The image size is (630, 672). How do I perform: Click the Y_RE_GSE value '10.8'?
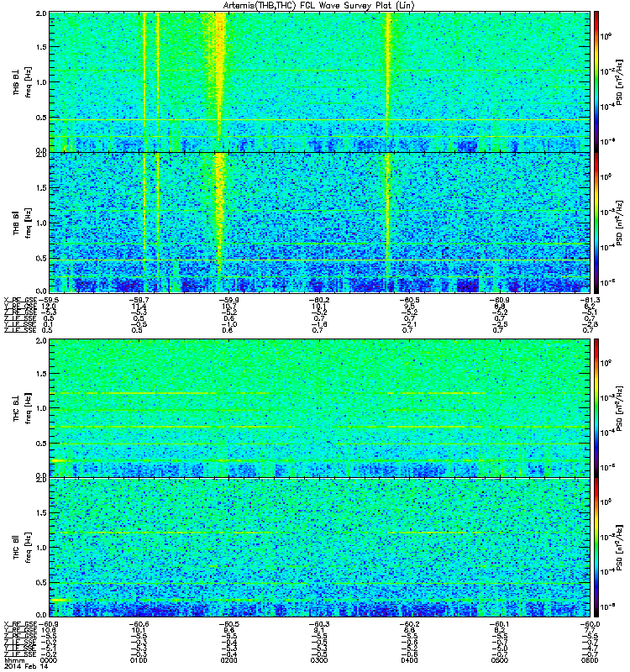pyautogui.click(x=49, y=630)
